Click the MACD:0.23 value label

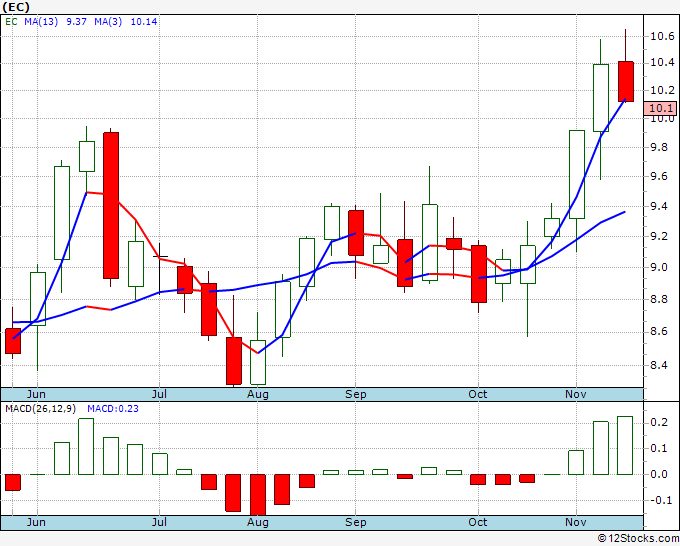pos(113,409)
